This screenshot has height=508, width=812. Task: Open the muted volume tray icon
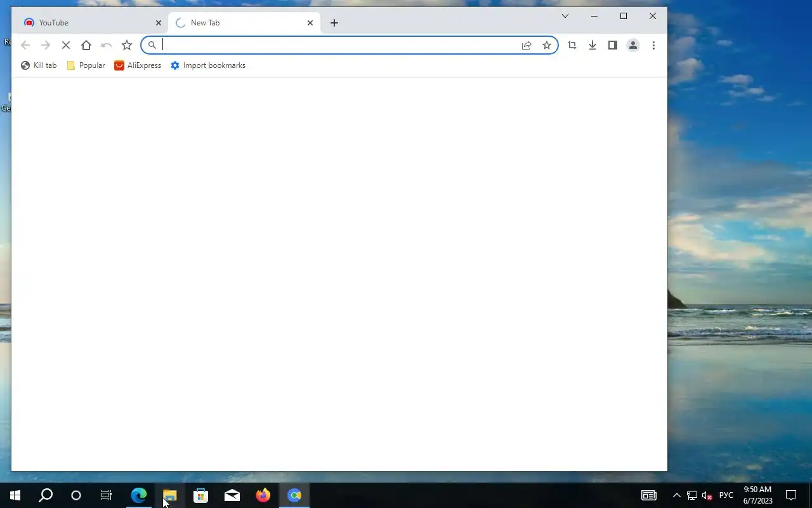(x=707, y=495)
